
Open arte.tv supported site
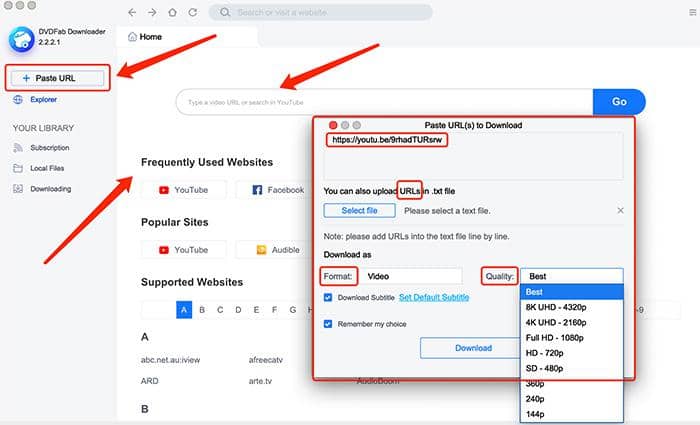260,381
